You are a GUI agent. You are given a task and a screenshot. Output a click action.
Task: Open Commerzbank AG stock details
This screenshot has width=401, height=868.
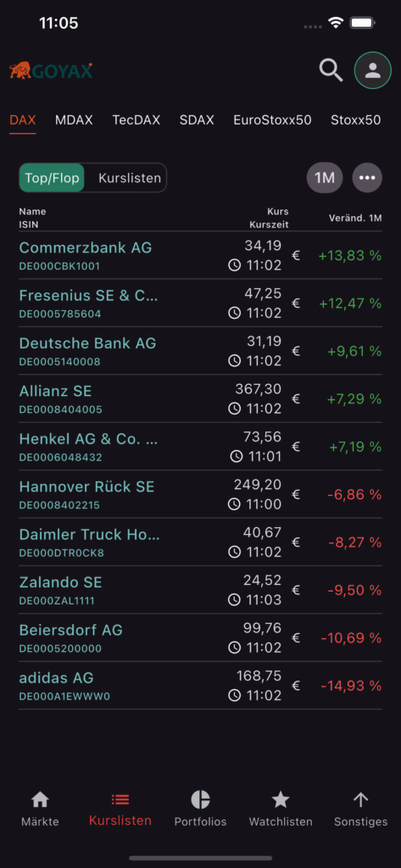pyautogui.click(x=200, y=255)
